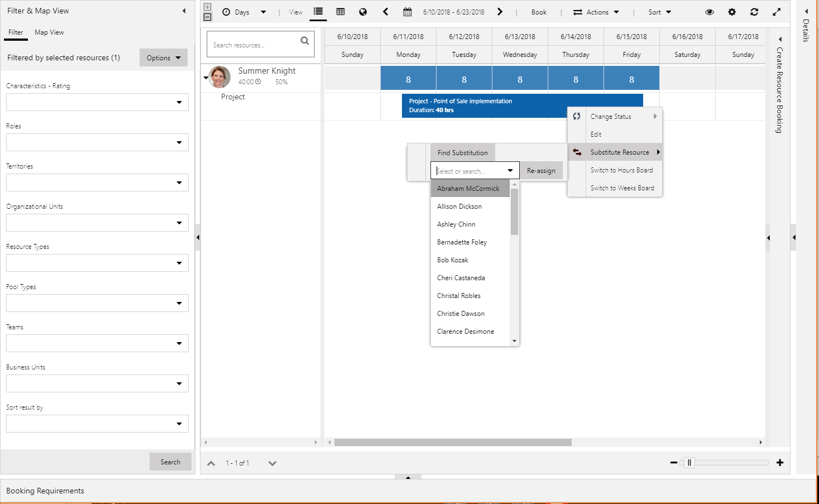Expand board to full screen
819x504 pixels.
(777, 12)
